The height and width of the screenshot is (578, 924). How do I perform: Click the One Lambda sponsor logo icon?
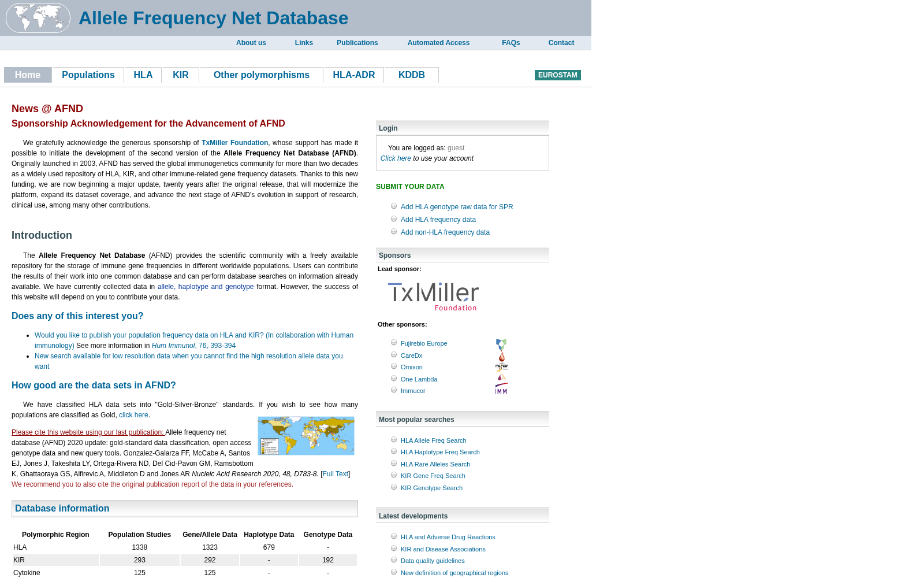pos(501,377)
